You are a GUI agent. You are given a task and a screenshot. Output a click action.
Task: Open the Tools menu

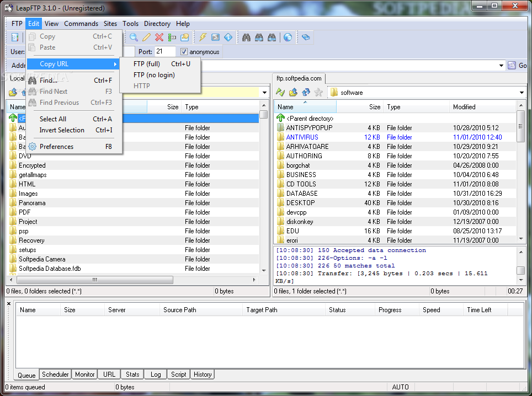131,23
